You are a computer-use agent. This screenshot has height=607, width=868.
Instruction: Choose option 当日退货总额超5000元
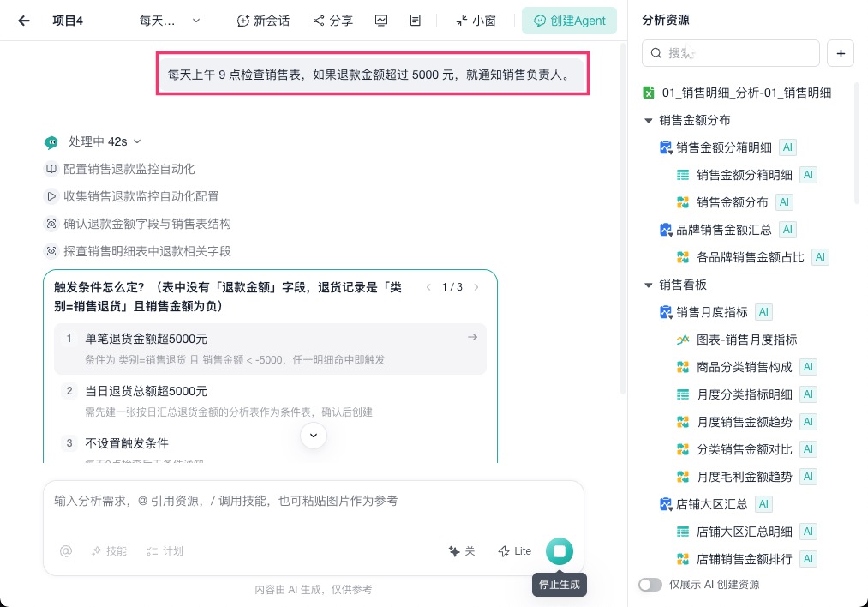pyautogui.click(x=270, y=401)
